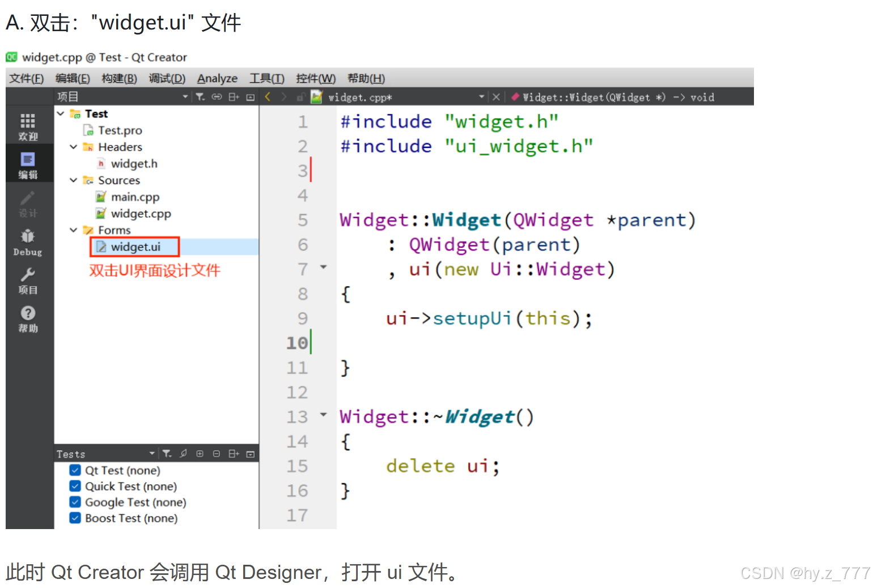Click the project tree filter icon
The image size is (873, 588).
(x=200, y=97)
